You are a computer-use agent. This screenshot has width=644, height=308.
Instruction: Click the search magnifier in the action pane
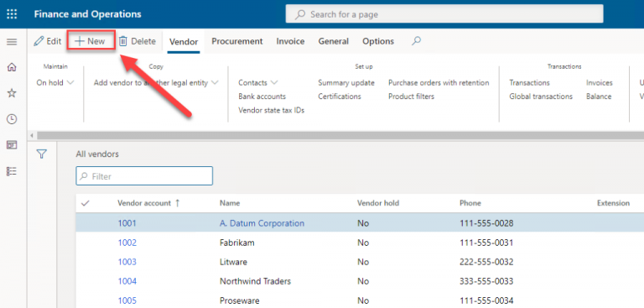coord(417,41)
